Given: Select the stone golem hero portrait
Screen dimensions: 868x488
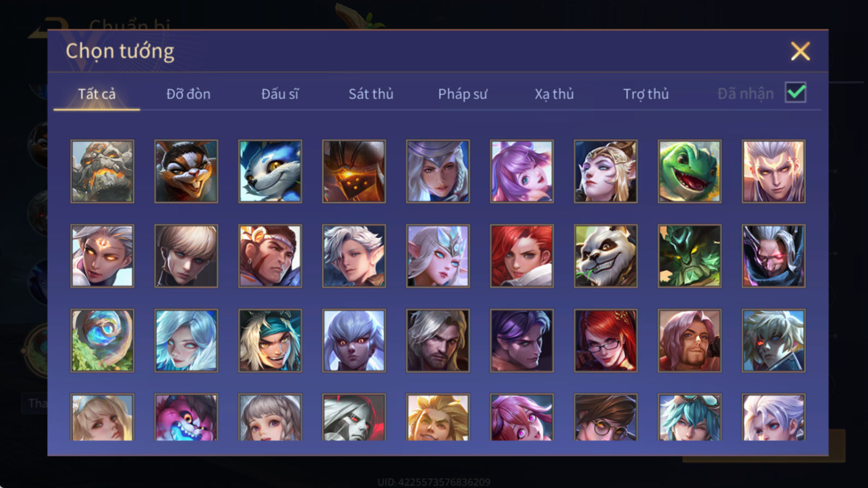Looking at the screenshot, I should click(102, 171).
